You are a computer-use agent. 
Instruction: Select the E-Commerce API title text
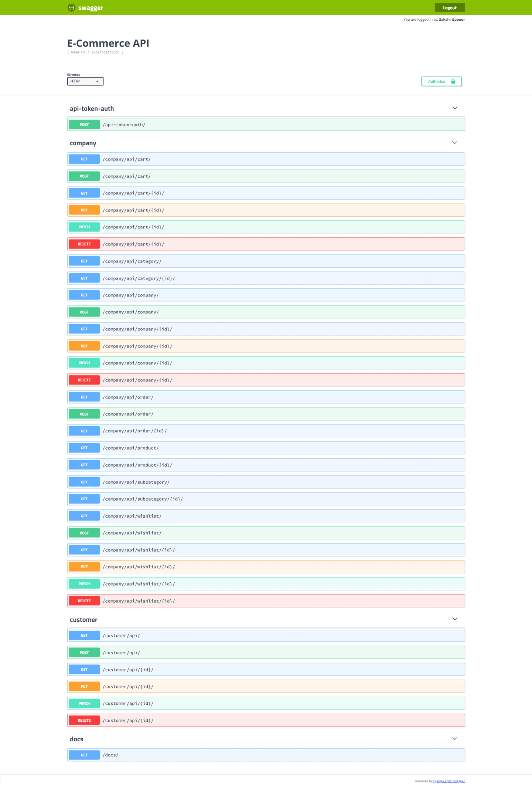(x=108, y=43)
